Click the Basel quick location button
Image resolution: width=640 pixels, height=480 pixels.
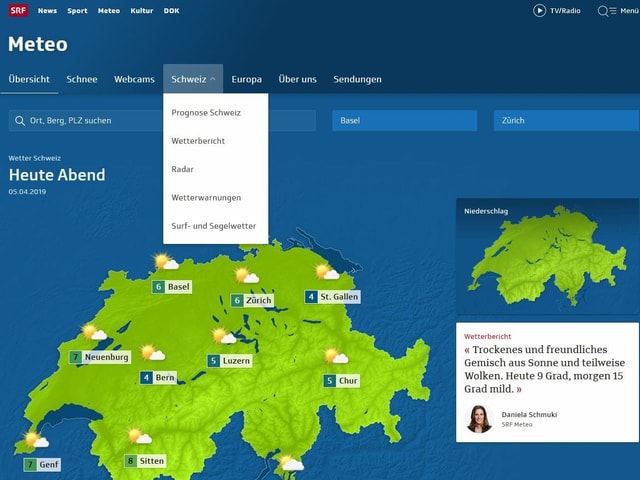coord(404,120)
